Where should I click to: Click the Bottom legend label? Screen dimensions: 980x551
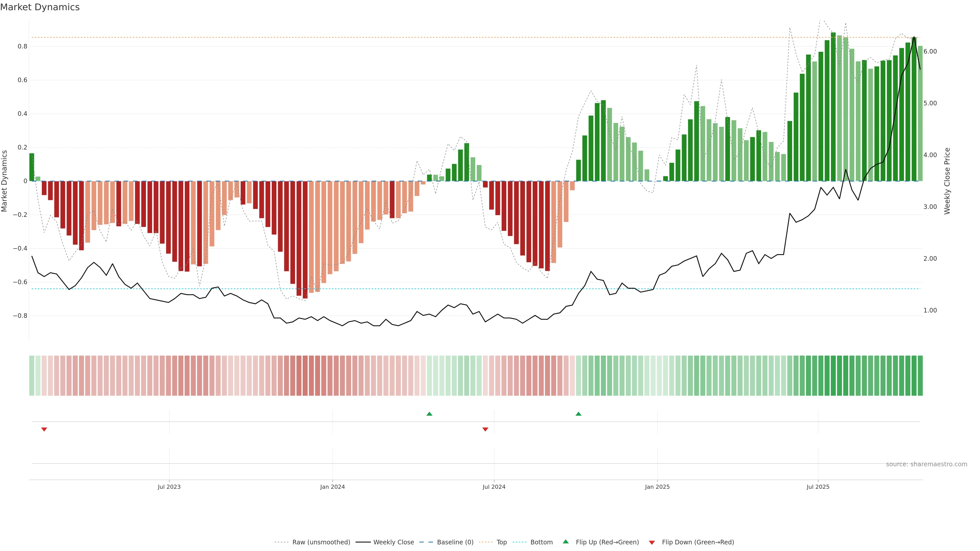click(x=541, y=542)
